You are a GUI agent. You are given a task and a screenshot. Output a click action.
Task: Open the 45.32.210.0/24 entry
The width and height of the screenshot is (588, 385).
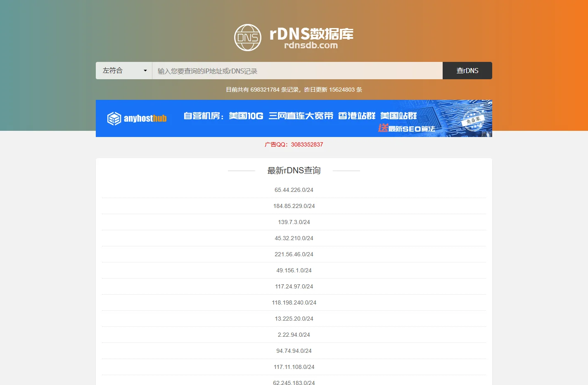point(294,238)
